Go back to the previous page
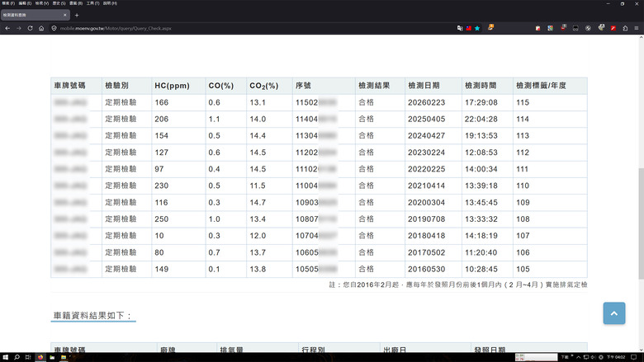 (7, 28)
